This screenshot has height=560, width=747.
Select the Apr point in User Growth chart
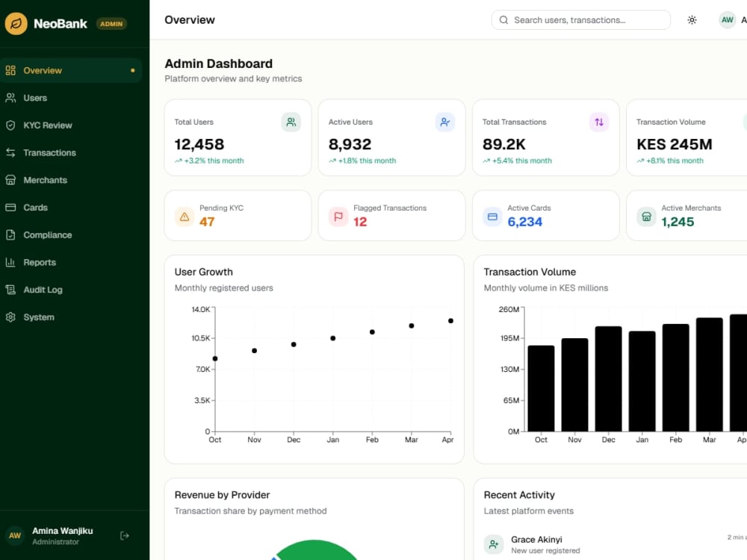[x=450, y=320]
